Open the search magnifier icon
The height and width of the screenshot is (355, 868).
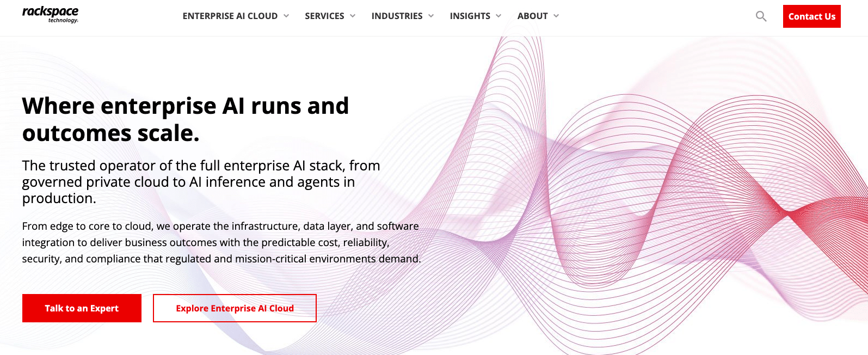point(761,16)
